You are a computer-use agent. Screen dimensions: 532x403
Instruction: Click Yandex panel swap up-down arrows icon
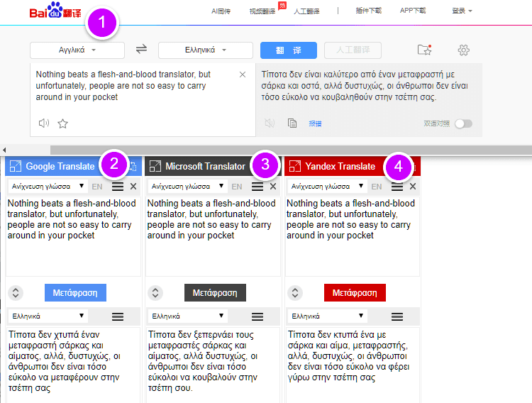click(295, 292)
